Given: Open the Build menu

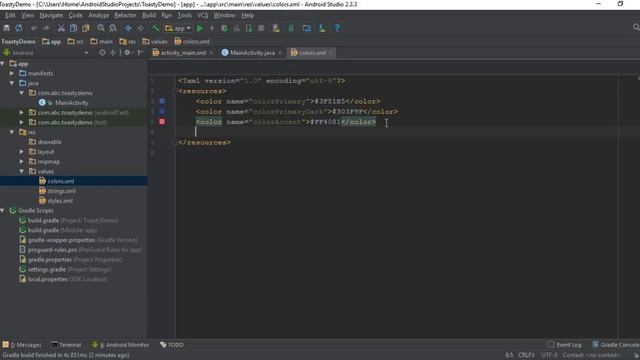Looking at the screenshot, I should click(149, 15).
